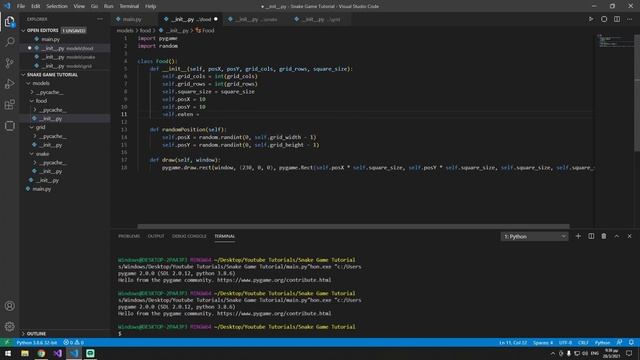
Task: Show hidden system tray icons
Action: pyautogui.click(x=553, y=353)
